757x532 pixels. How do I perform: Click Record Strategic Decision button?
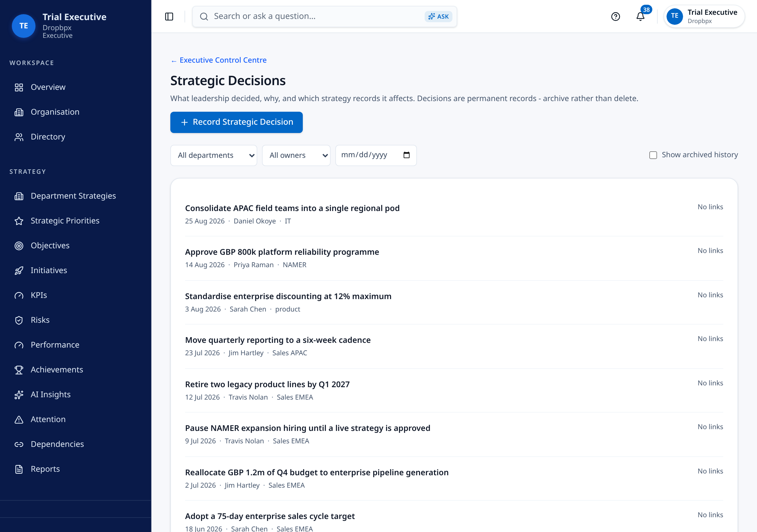[x=236, y=122]
